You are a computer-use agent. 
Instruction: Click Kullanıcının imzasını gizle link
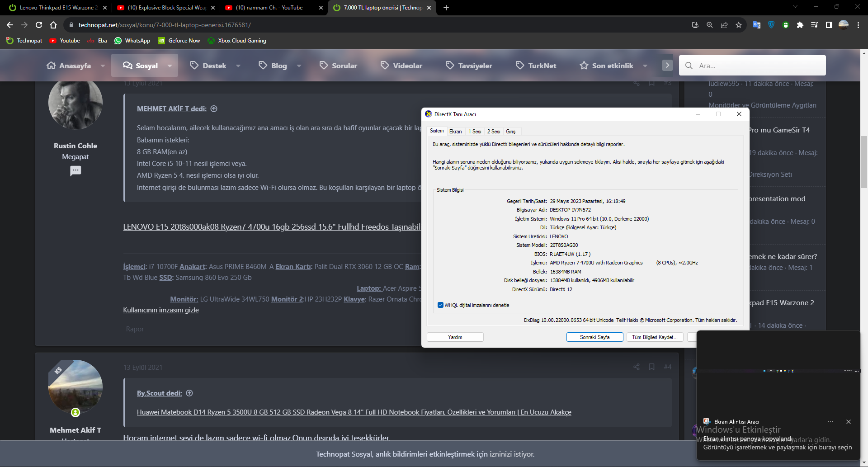point(161,310)
